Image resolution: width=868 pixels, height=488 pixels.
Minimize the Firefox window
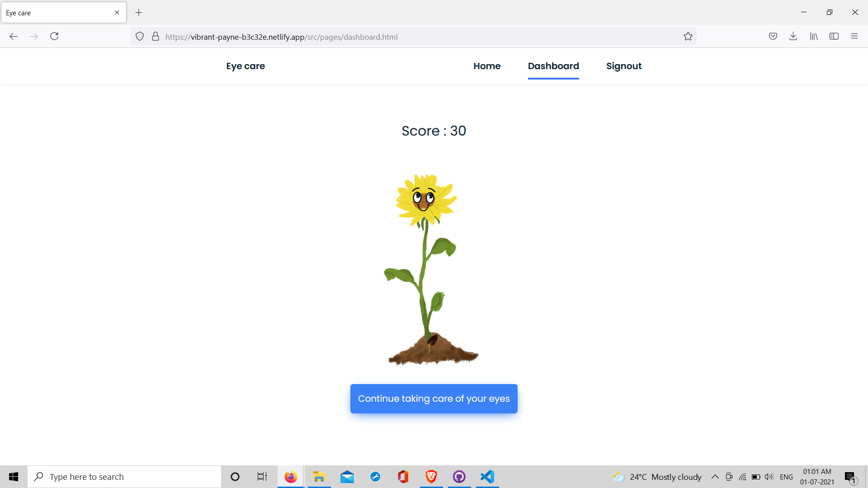pos(804,12)
